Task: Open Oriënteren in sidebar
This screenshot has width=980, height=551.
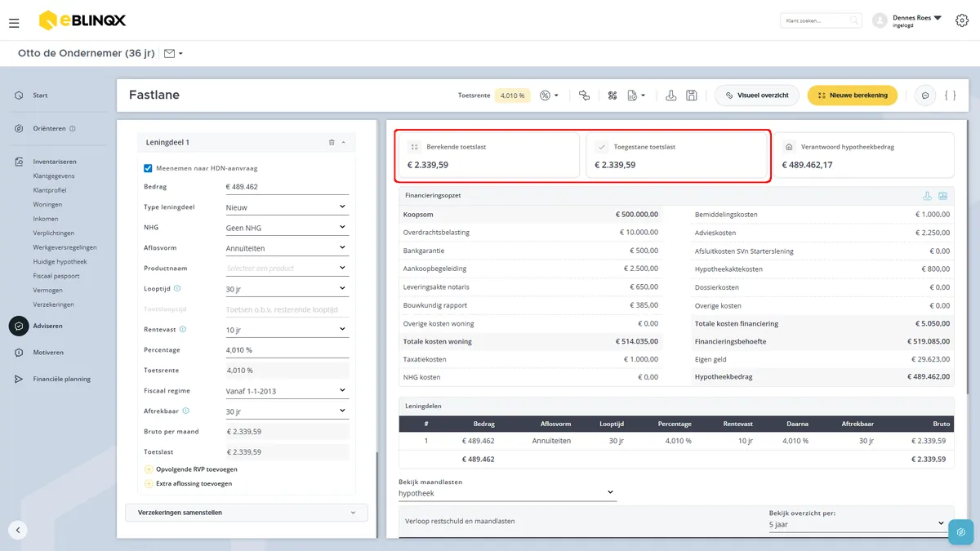Action: (49, 128)
